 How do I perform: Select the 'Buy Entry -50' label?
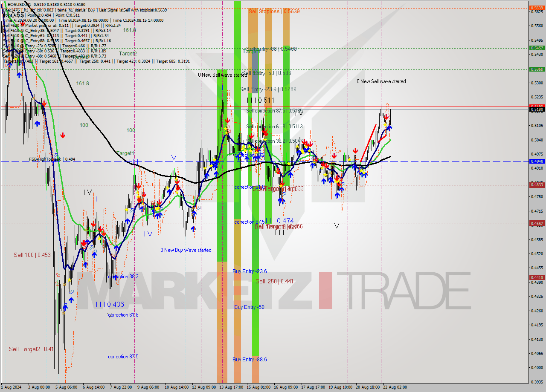(249, 307)
